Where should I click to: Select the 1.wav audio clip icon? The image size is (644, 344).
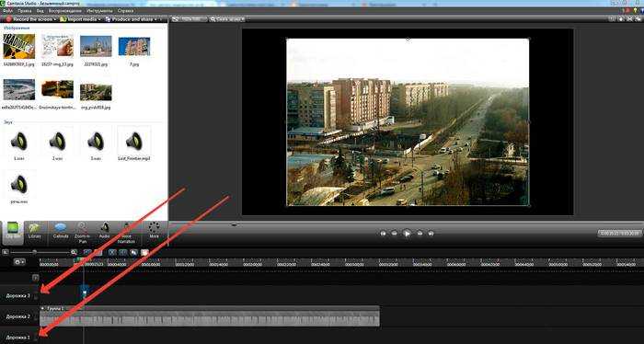[x=19, y=142]
